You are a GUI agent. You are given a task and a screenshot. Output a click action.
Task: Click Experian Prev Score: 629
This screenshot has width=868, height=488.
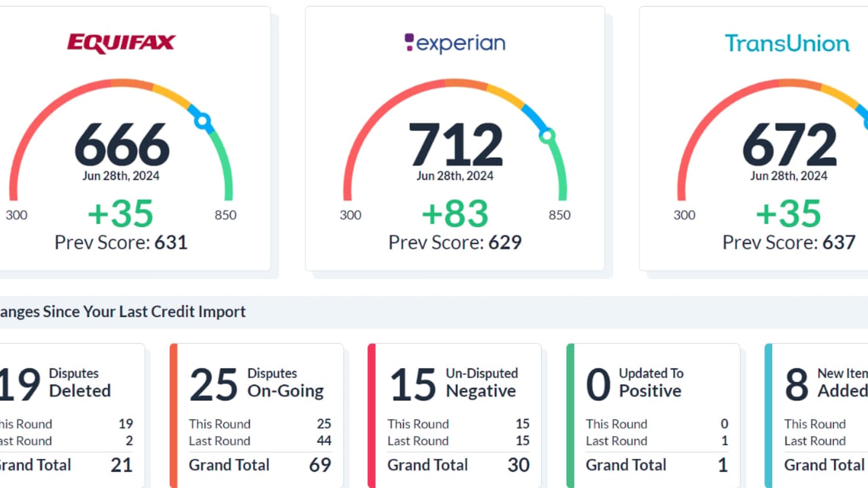click(x=455, y=243)
